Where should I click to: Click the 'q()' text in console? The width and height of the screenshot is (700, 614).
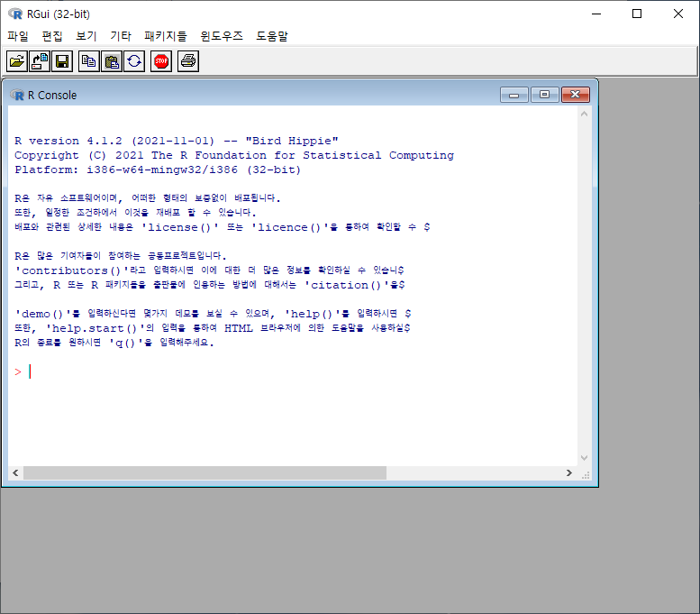[126, 343]
